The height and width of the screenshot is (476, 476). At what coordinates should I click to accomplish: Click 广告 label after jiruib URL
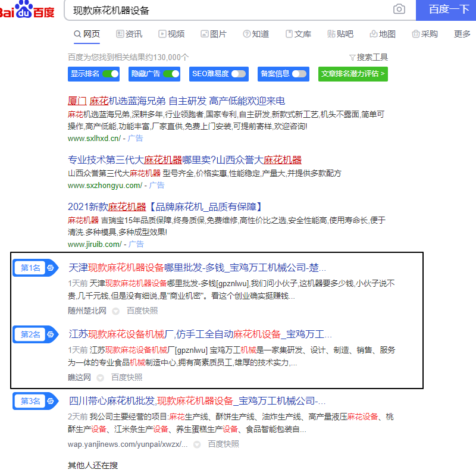136,244
